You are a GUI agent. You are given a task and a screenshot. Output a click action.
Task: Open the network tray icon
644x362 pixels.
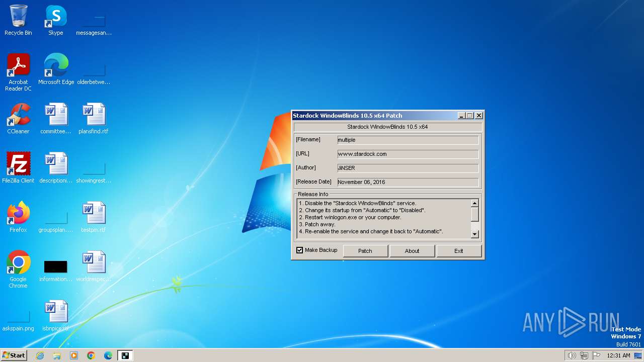click(x=584, y=355)
